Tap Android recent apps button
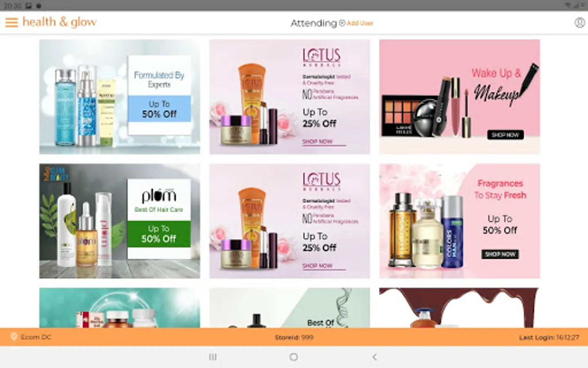Viewport: 588px width, 368px height. click(x=213, y=357)
